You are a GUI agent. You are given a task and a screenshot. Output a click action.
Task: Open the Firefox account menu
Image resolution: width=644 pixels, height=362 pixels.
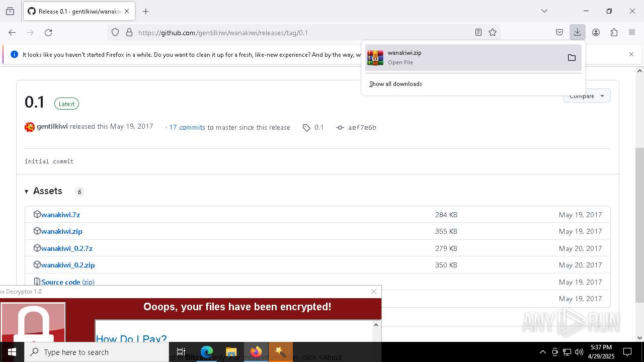point(596,32)
